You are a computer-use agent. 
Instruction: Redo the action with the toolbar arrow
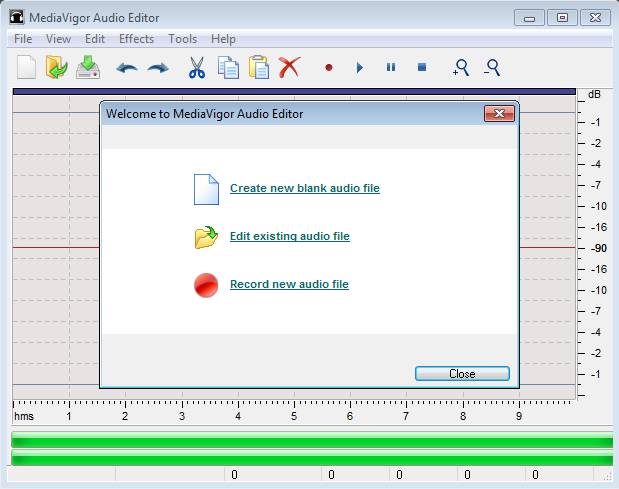click(x=158, y=68)
